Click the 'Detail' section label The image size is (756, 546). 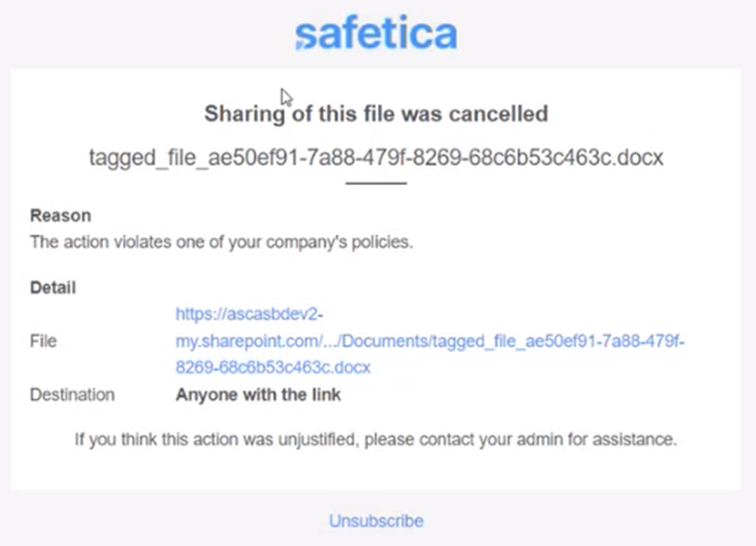53,288
